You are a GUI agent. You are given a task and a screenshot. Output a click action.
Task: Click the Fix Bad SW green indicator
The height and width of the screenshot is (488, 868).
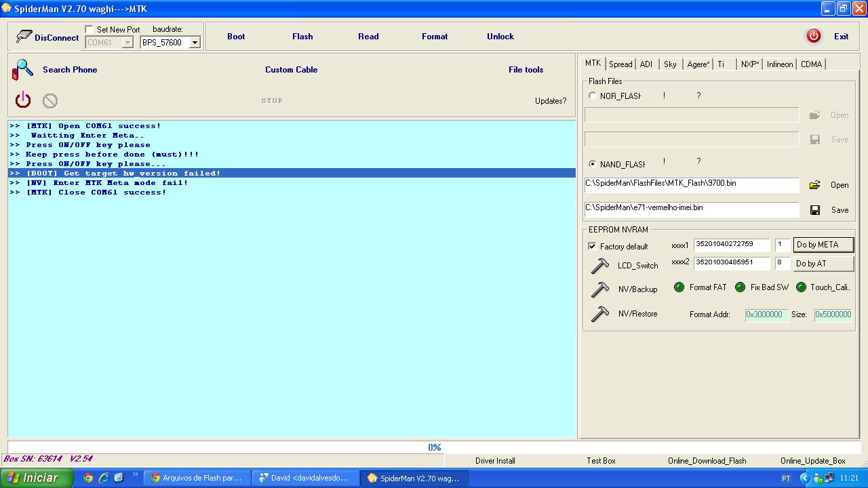pyautogui.click(x=740, y=287)
